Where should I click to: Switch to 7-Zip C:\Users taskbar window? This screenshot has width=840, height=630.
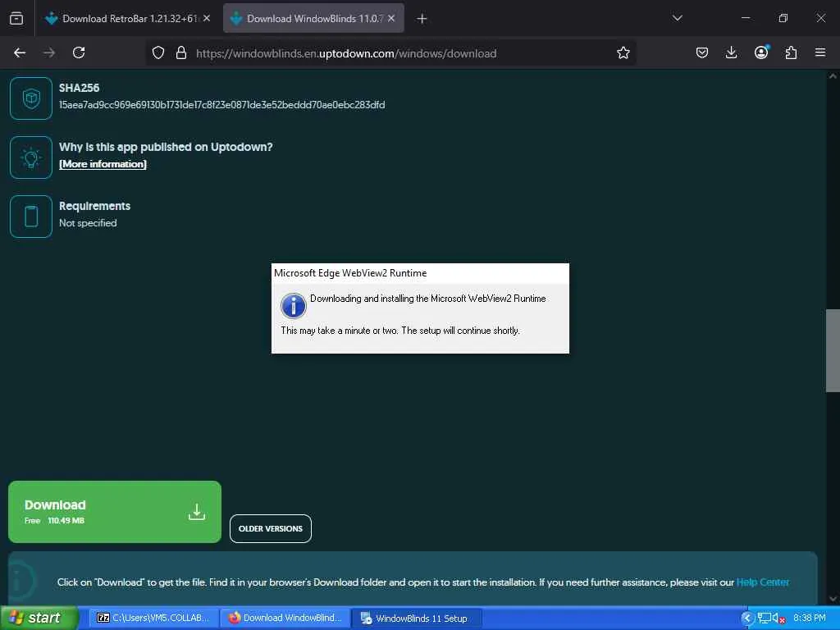(153, 619)
